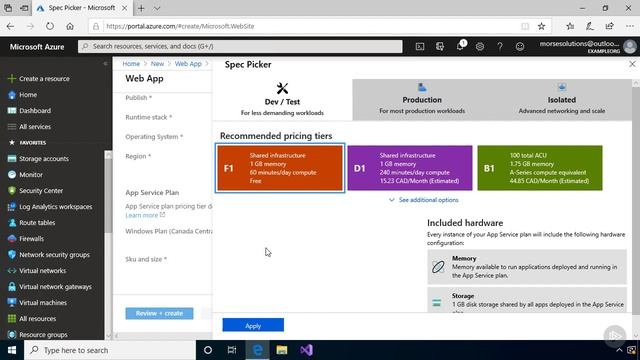Click Review + create button
This screenshot has height=360, width=640.
(159, 313)
